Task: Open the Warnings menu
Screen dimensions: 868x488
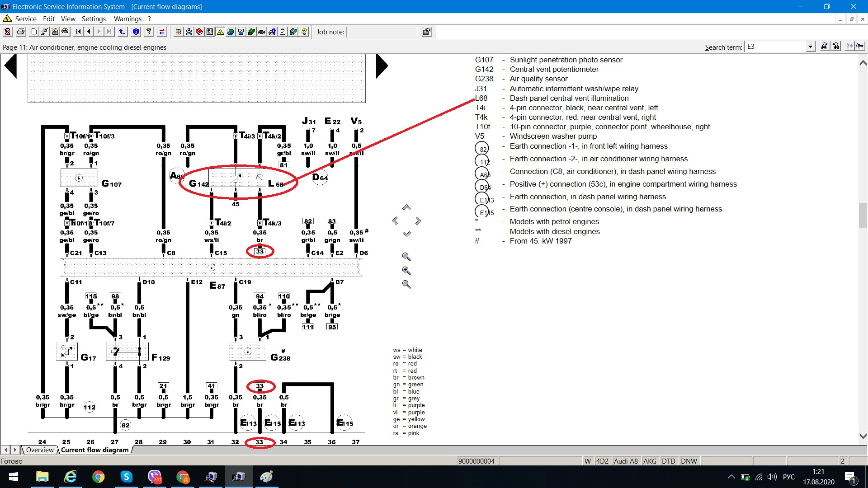Action: pyautogui.click(x=127, y=19)
